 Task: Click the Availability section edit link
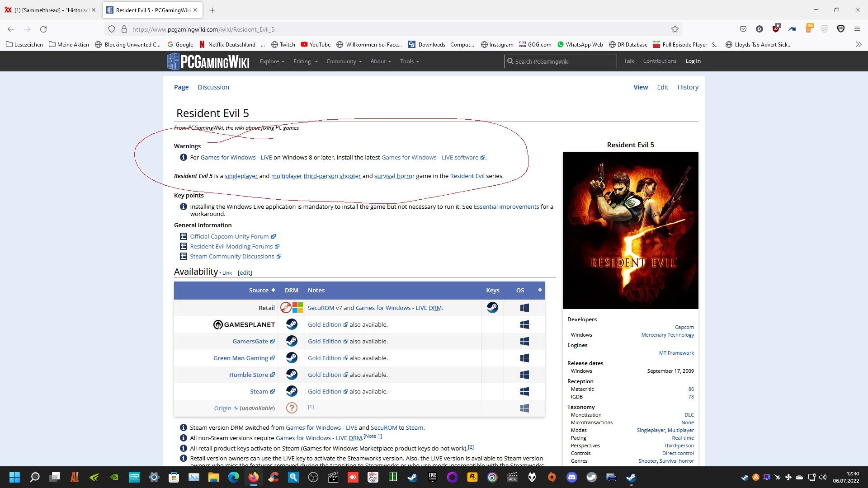(245, 272)
